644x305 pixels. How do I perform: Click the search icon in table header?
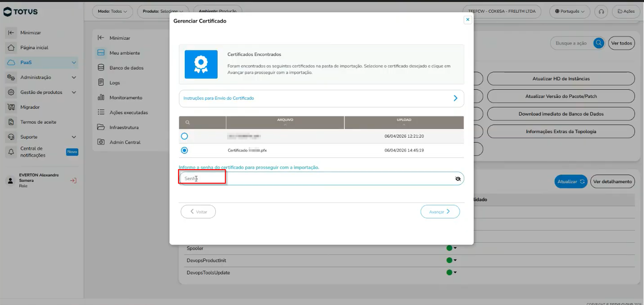pyautogui.click(x=187, y=122)
